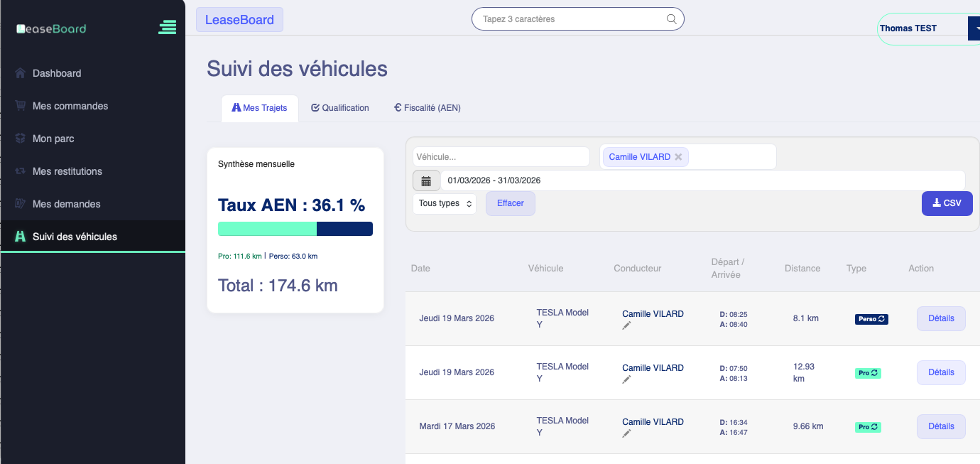This screenshot has width=980, height=464.
Task: Click the Dashboard home icon in sidebar
Action: click(20, 73)
